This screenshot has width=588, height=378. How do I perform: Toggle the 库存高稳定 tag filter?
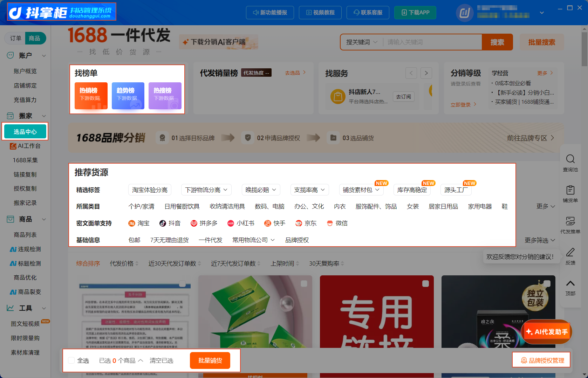click(x=412, y=190)
